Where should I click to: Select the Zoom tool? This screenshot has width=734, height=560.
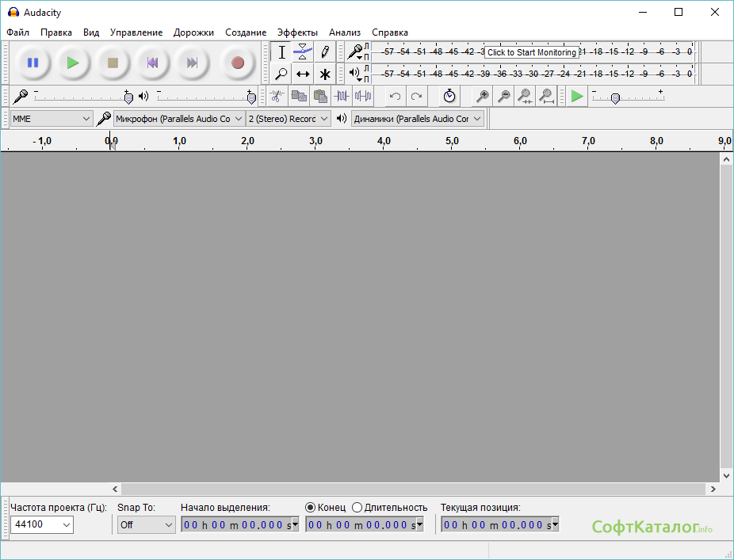(281, 74)
